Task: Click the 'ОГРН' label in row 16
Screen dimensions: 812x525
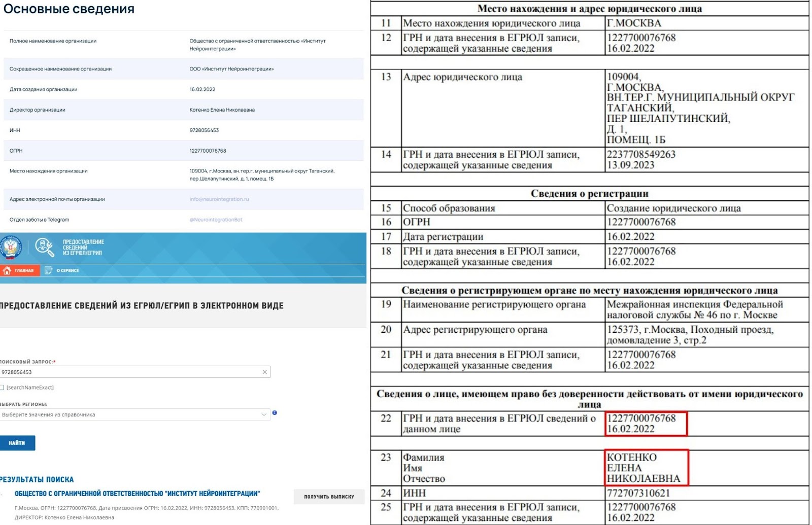Action: pyautogui.click(x=416, y=222)
